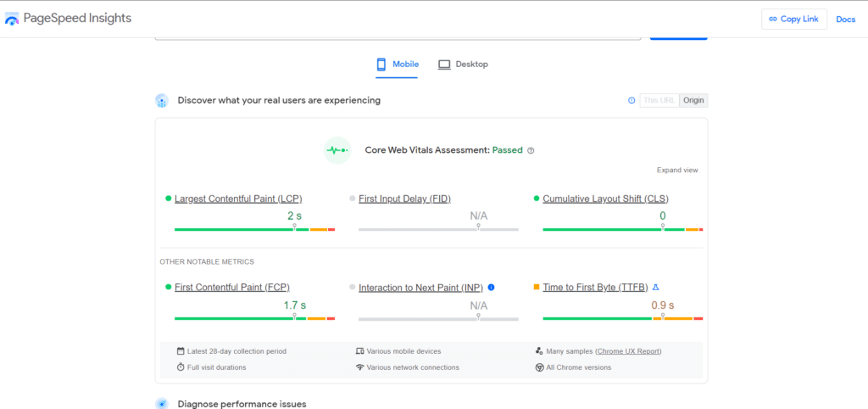Click the Various network connections text
868x409 pixels.
413,367
